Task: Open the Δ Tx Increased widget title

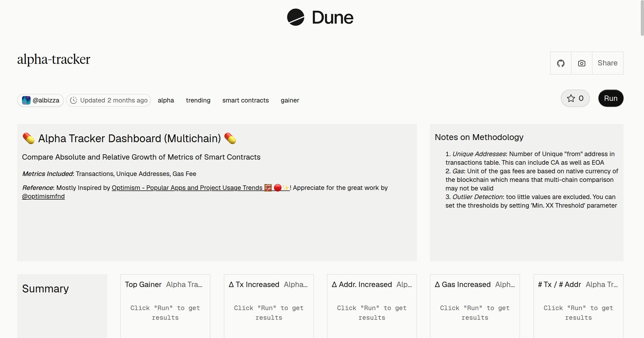Action: tap(254, 284)
